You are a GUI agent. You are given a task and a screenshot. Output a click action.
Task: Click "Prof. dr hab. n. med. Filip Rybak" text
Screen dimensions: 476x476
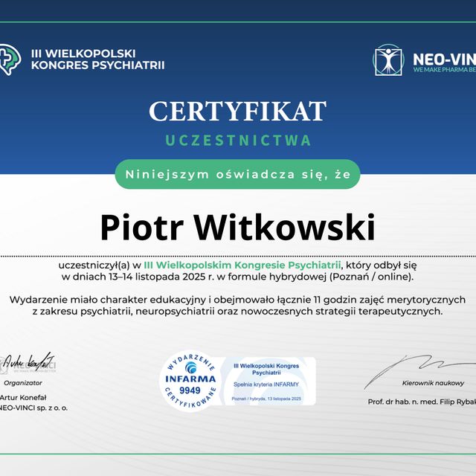422,402
